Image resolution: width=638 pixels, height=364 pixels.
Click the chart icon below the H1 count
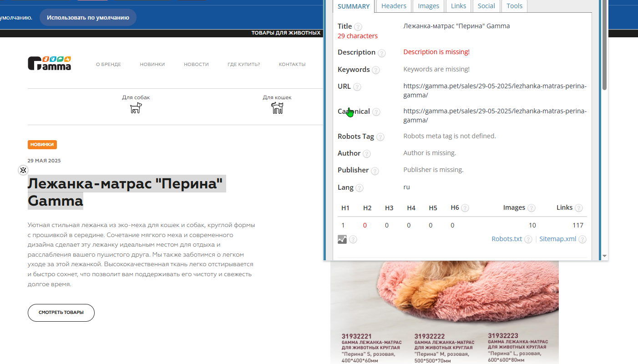pos(342,239)
